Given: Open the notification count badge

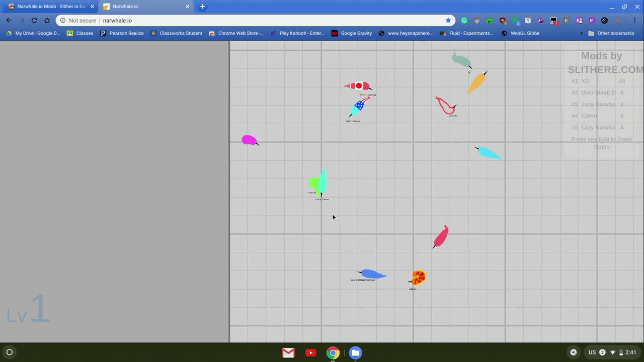Looking at the screenshot, I should (x=602, y=352).
